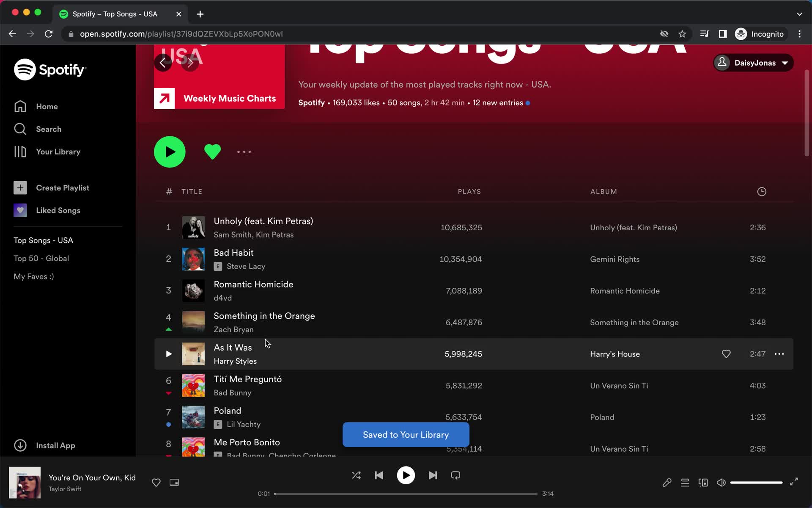Go forward with the in-app forward chevron
The height and width of the screenshot is (508, 812).
(x=190, y=63)
